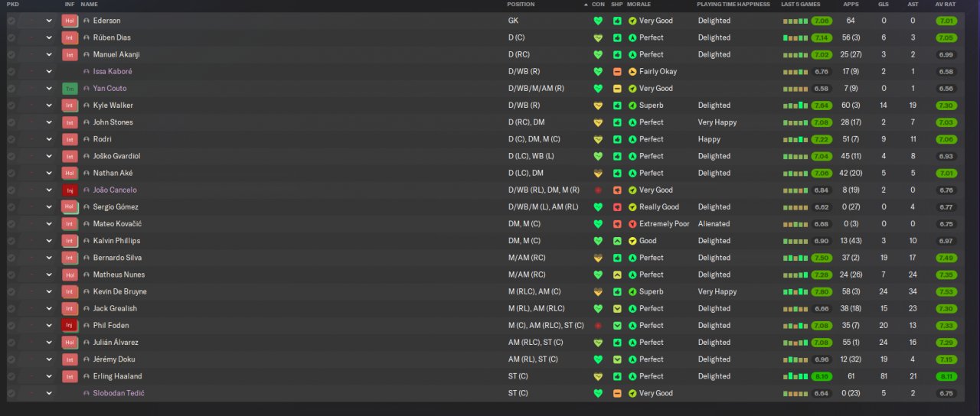Click Kovačić's Alienated playing time cell

[713, 224]
